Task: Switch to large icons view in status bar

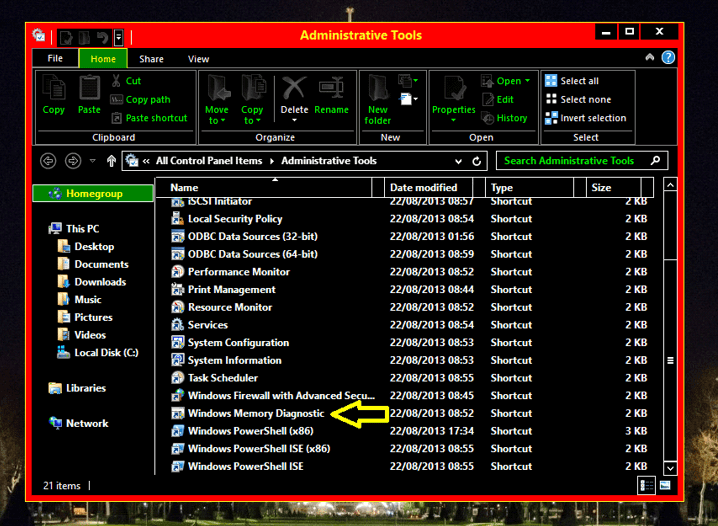Action: coord(664,485)
